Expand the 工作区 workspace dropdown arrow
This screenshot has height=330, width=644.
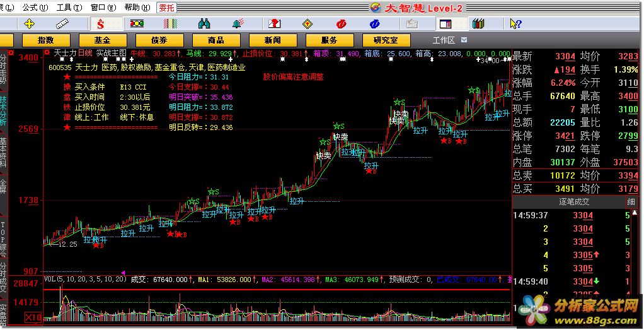click(464, 40)
